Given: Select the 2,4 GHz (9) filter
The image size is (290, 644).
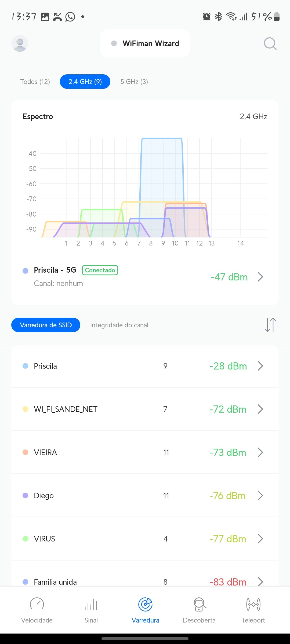Looking at the screenshot, I should [x=85, y=82].
